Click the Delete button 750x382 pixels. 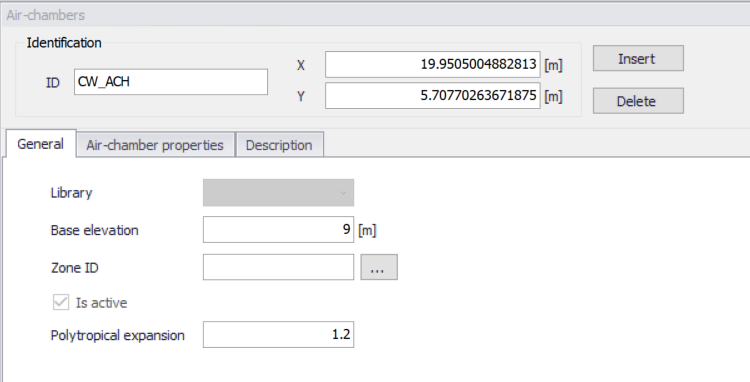pos(638,100)
